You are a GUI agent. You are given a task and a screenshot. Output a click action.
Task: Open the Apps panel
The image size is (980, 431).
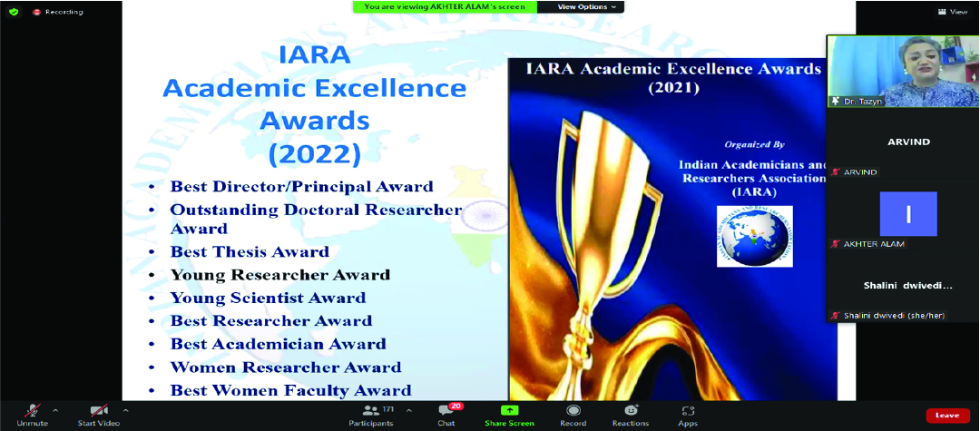[x=688, y=416]
